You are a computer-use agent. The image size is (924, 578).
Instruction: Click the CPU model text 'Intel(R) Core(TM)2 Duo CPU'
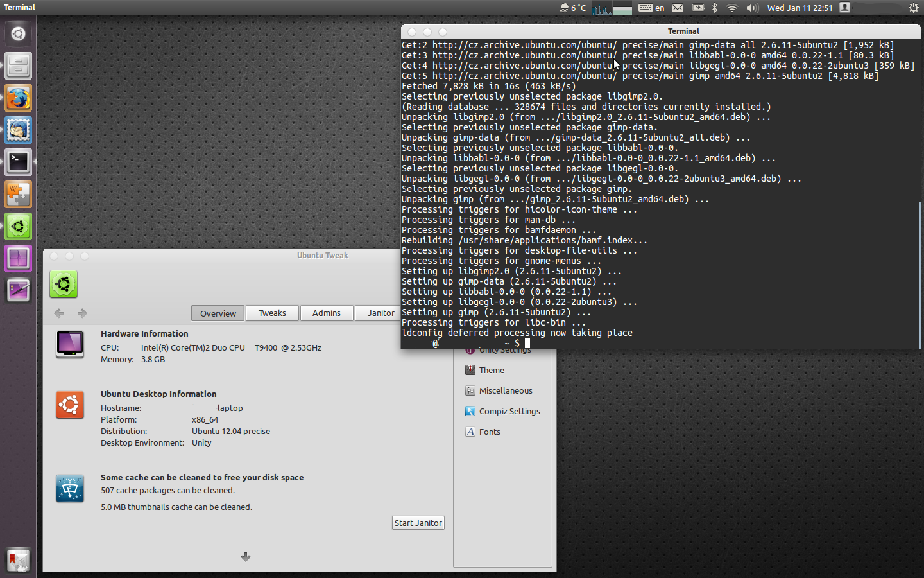coord(193,347)
